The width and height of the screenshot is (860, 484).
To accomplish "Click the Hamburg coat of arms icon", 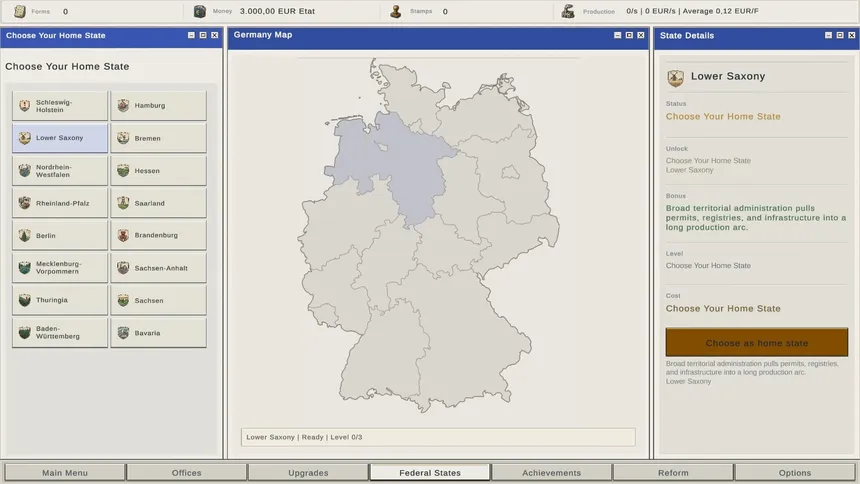I will pyautogui.click(x=123, y=105).
